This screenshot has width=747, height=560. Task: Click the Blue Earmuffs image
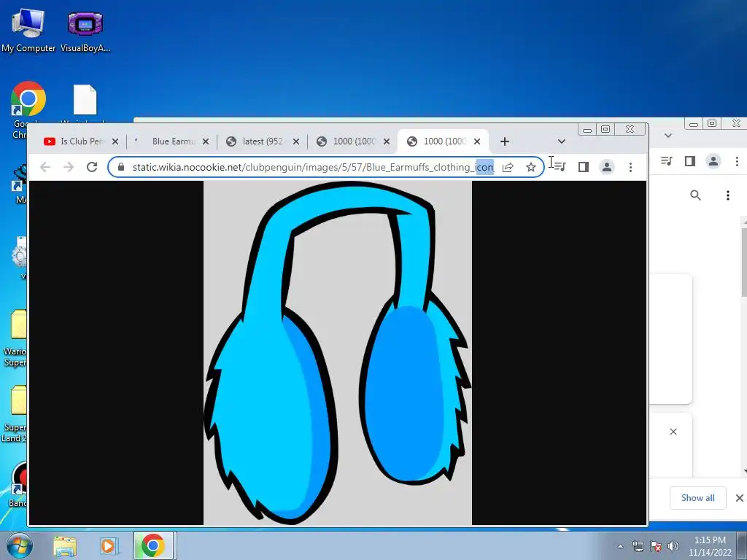pos(338,353)
